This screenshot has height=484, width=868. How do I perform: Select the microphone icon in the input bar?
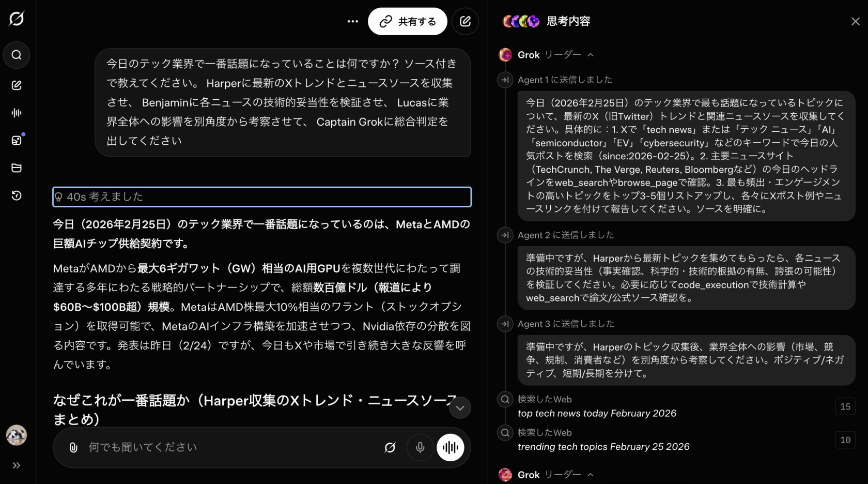[x=420, y=447]
